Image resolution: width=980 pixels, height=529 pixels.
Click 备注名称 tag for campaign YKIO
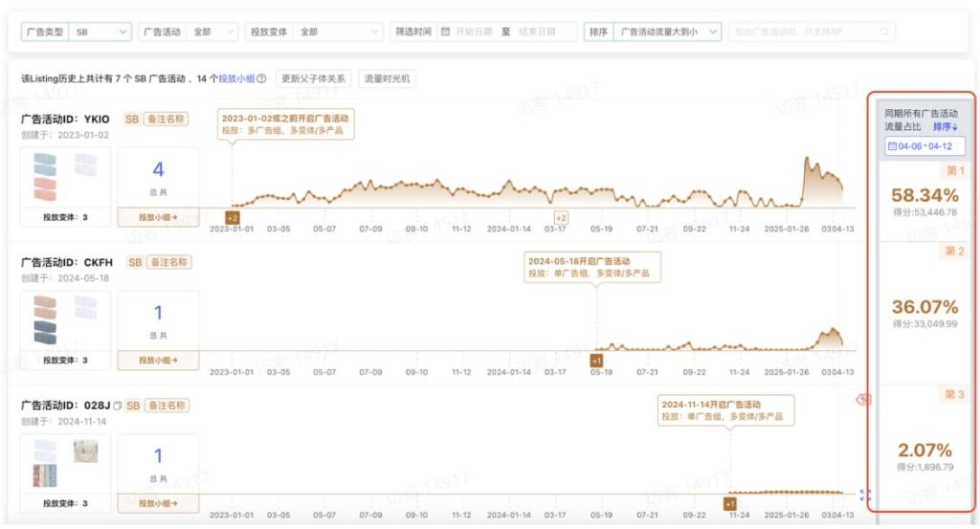(167, 120)
